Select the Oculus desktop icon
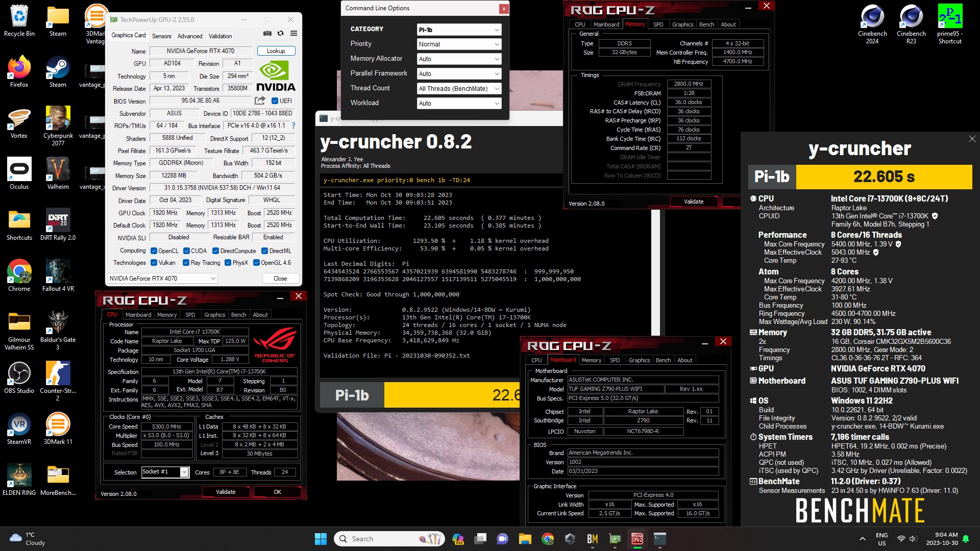The image size is (980, 551). click(19, 173)
